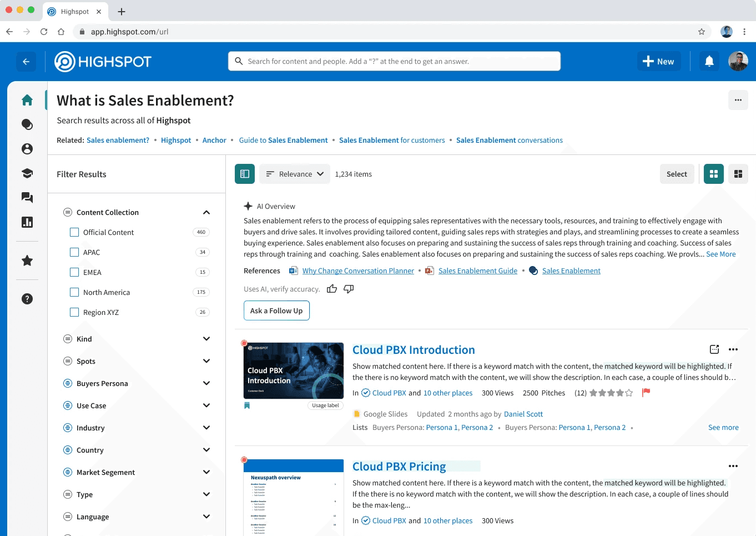Image resolution: width=756 pixels, height=536 pixels.
Task: Check the EMEA checkbox
Action: tap(74, 272)
